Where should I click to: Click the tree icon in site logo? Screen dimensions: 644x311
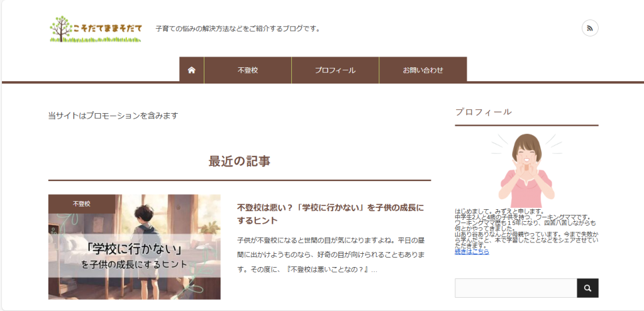pos(62,28)
